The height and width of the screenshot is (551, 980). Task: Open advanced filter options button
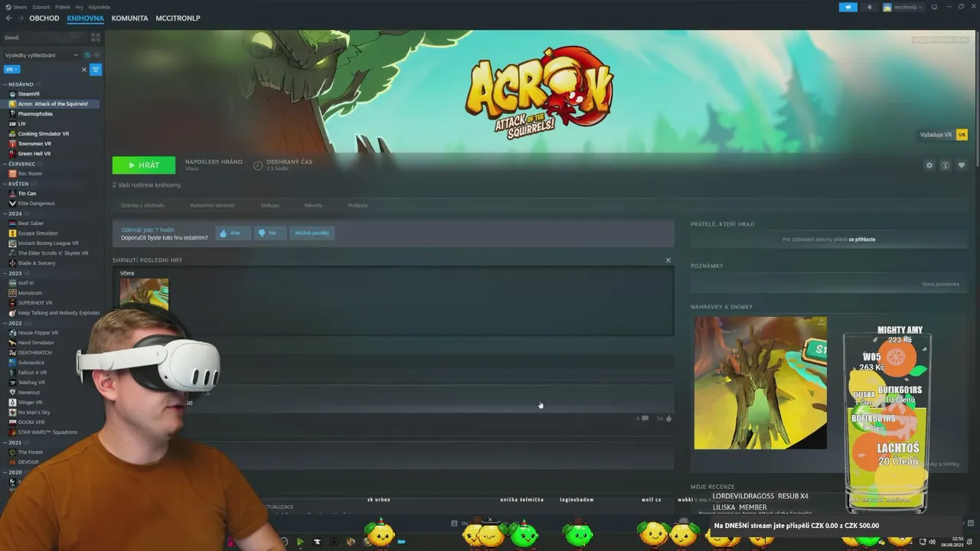[x=96, y=69]
